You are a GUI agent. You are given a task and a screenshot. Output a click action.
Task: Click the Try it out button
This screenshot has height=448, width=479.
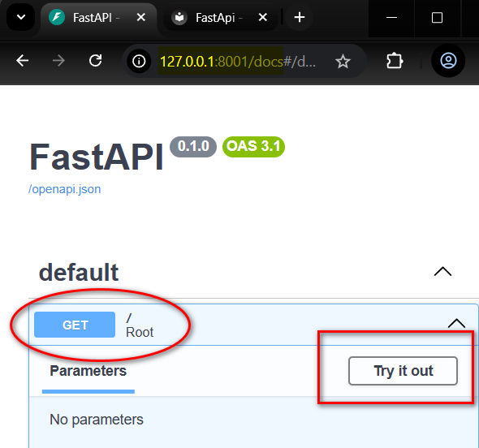[x=403, y=371]
